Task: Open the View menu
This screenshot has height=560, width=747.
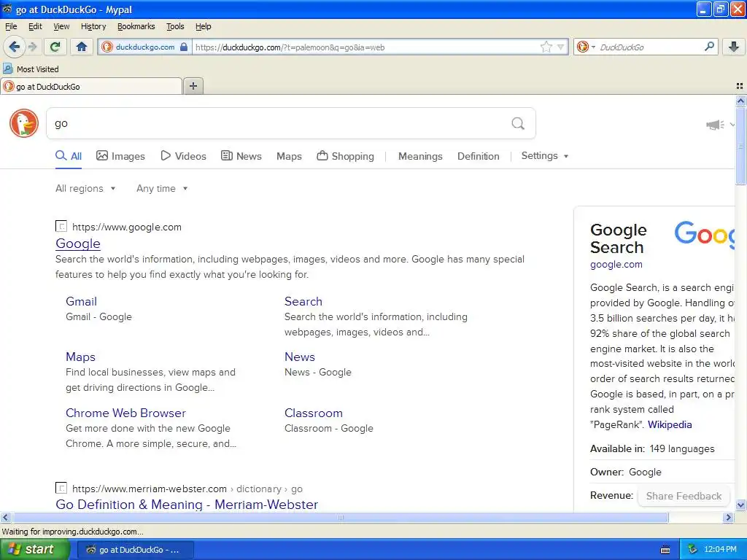Action: click(x=61, y=26)
